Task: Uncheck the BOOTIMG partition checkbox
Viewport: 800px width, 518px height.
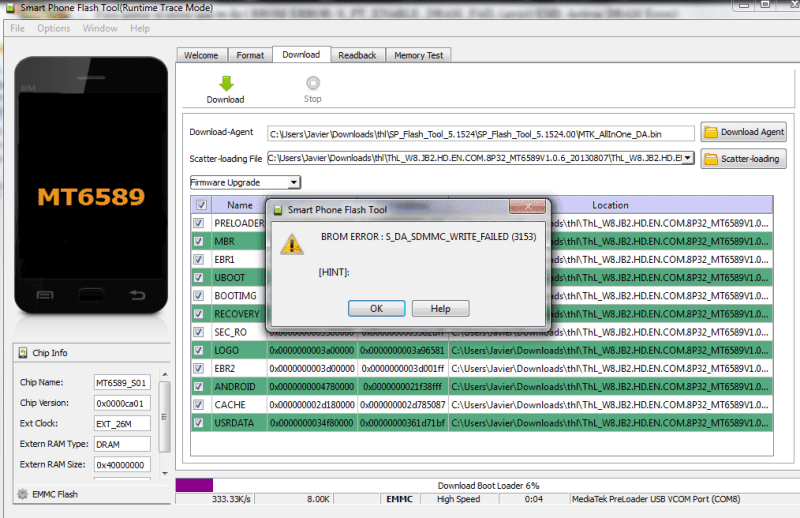Action: point(198,295)
